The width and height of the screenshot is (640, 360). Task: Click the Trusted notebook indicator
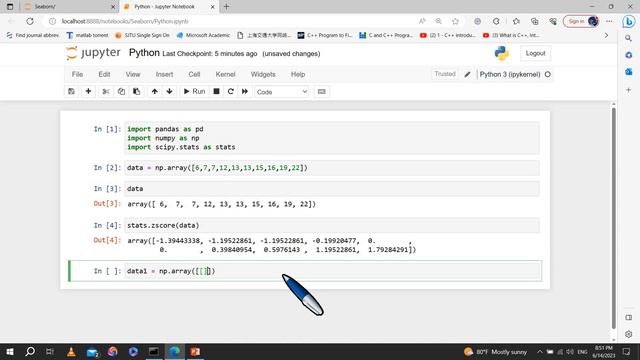[445, 74]
